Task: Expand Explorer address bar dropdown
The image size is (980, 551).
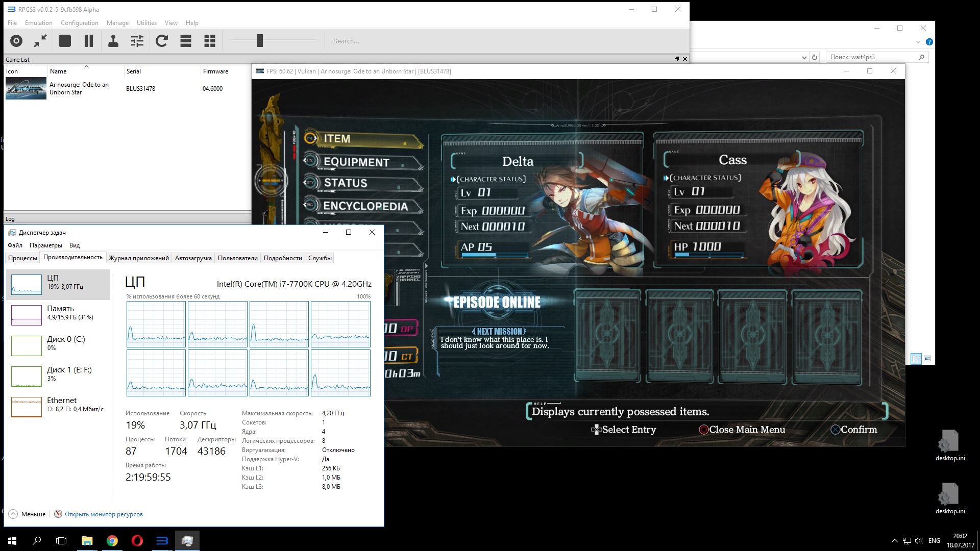Action: [804, 57]
